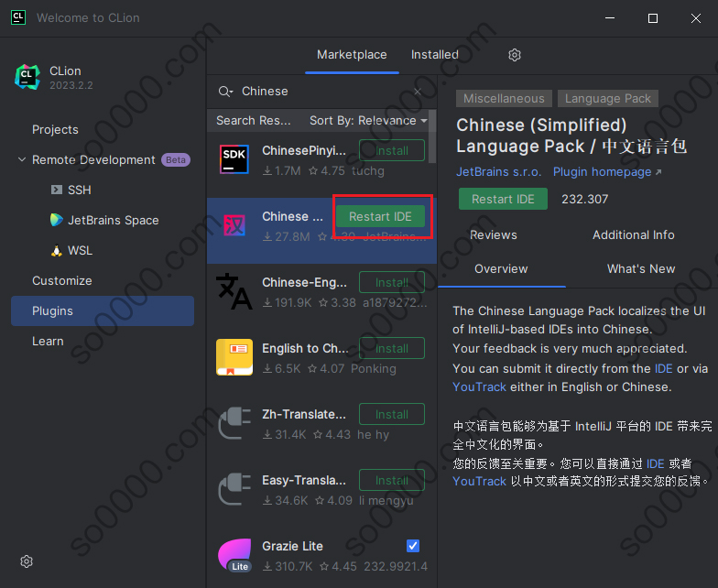This screenshot has width=718, height=588.
Task: Maximize the Welcome to CLion window
Action: (x=653, y=18)
